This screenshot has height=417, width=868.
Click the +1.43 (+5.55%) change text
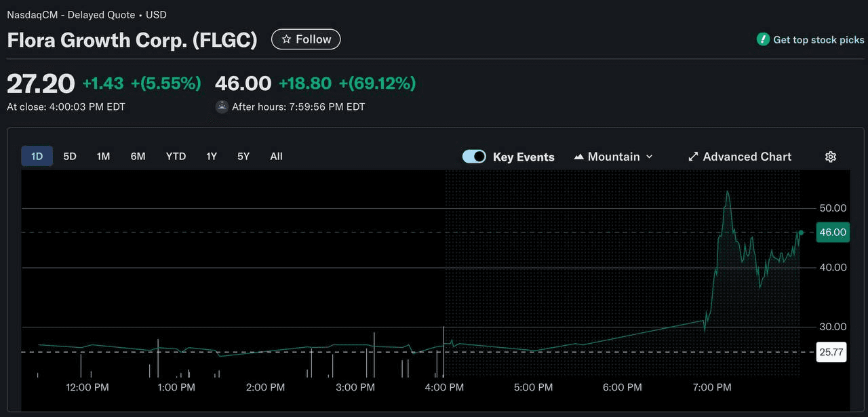(x=142, y=83)
